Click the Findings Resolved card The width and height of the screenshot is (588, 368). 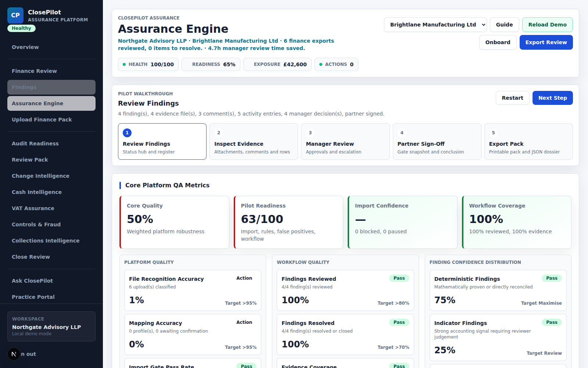point(345,335)
